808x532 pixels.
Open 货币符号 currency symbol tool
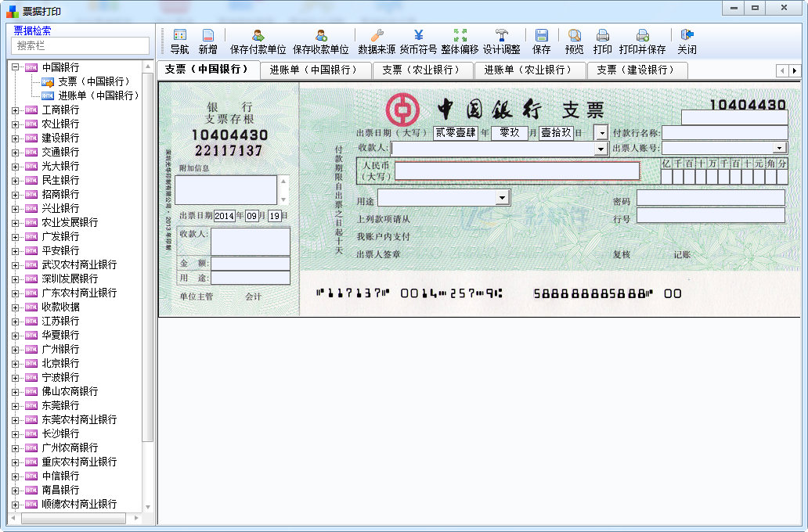pos(418,41)
